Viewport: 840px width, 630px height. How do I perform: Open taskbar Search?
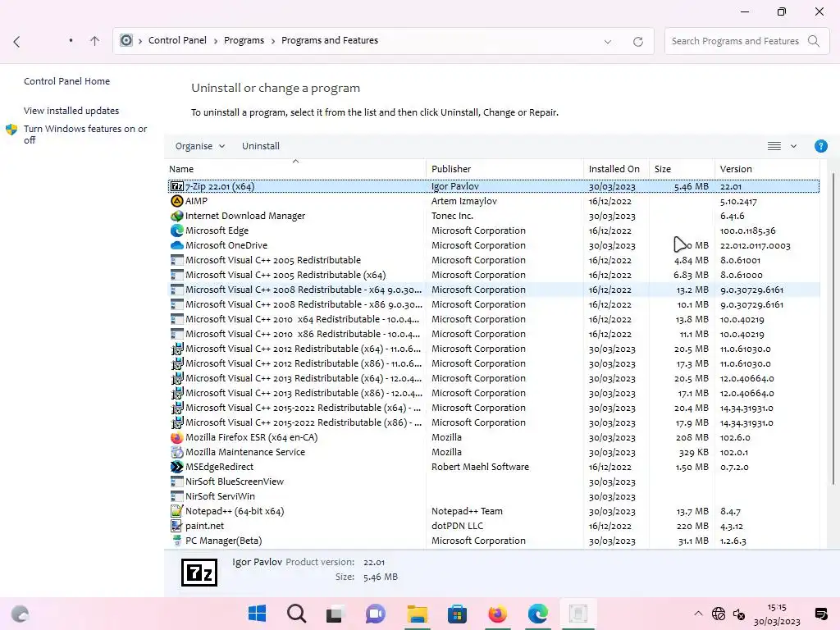tap(296, 614)
